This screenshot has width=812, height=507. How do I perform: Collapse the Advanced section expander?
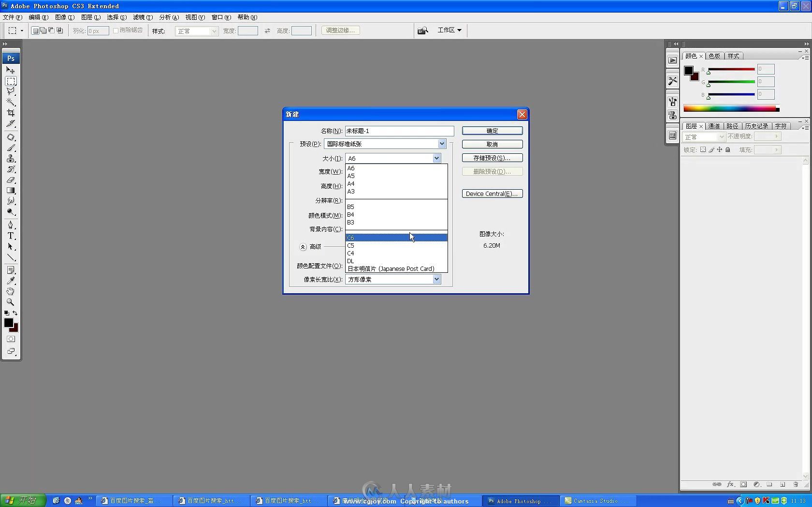(x=303, y=247)
